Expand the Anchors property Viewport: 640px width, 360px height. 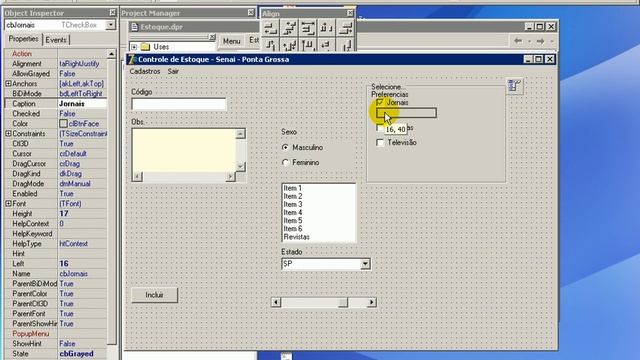(8, 84)
